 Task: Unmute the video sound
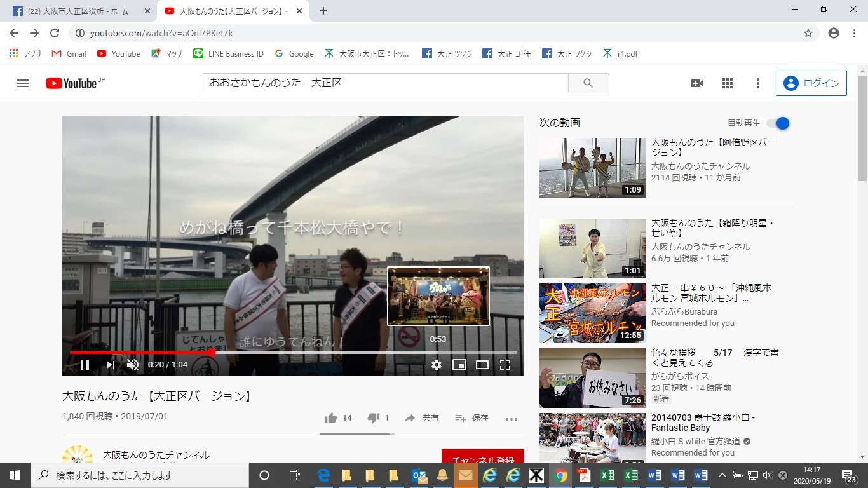133,364
